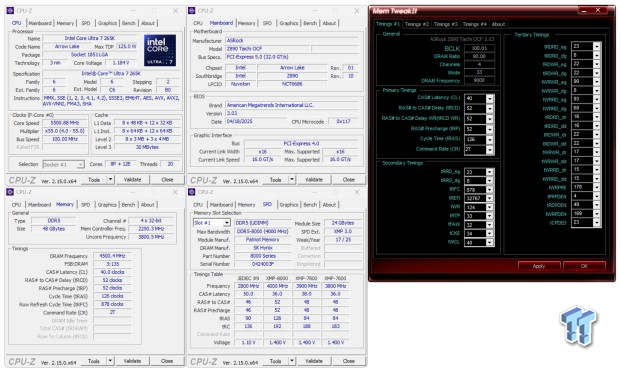Click the motherboard model Z890 Taichi OCF
Viewport: 620px width, 370px height.
(268, 49)
